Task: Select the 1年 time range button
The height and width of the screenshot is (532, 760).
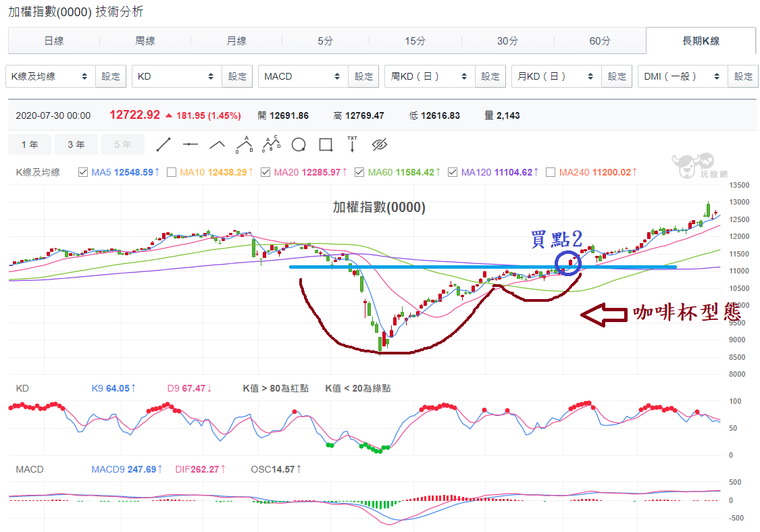Action: pos(30,144)
